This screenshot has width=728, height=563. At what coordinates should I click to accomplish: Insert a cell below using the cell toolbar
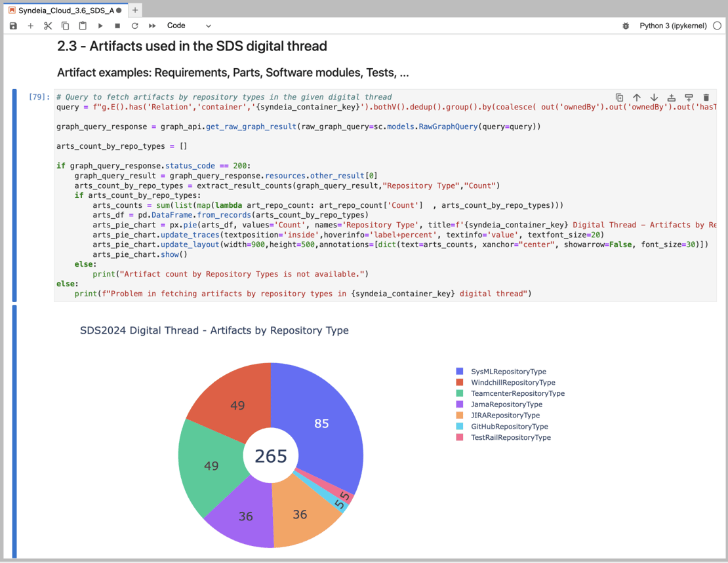pyautogui.click(x=689, y=98)
